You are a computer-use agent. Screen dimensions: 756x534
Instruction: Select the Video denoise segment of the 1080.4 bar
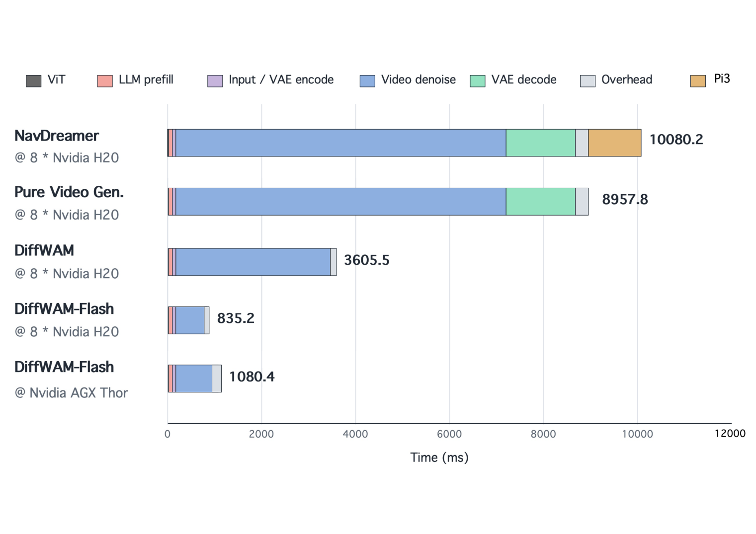click(x=194, y=379)
